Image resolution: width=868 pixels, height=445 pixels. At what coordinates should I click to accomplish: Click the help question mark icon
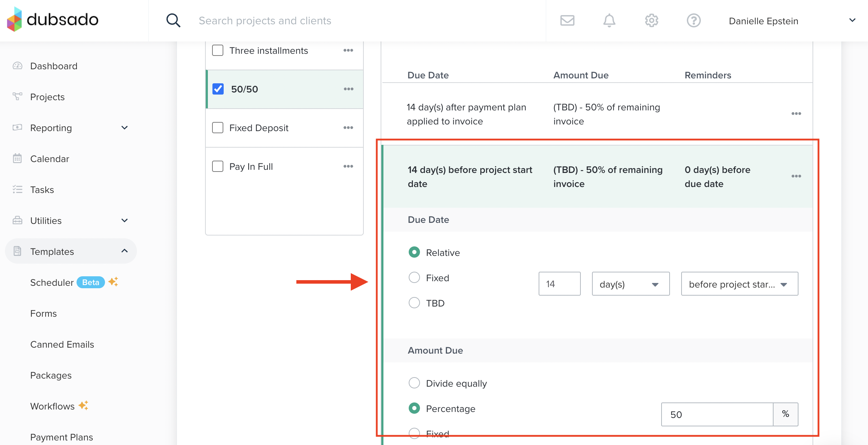pyautogui.click(x=693, y=20)
